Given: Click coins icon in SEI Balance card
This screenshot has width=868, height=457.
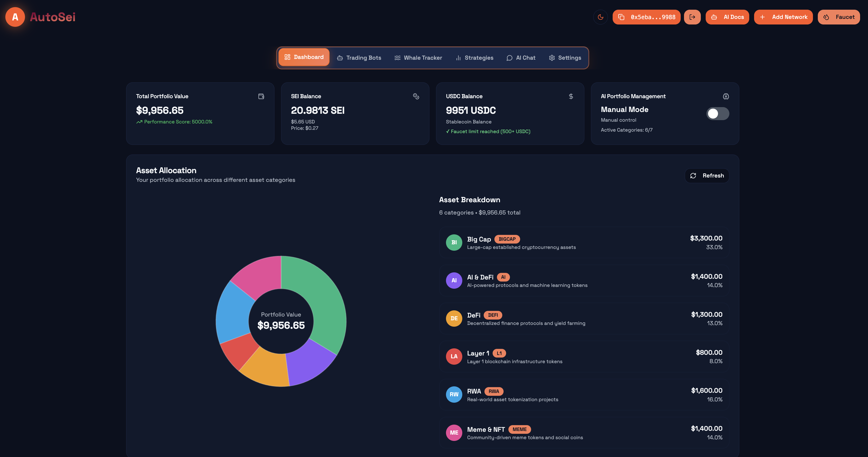Looking at the screenshot, I should coord(416,96).
